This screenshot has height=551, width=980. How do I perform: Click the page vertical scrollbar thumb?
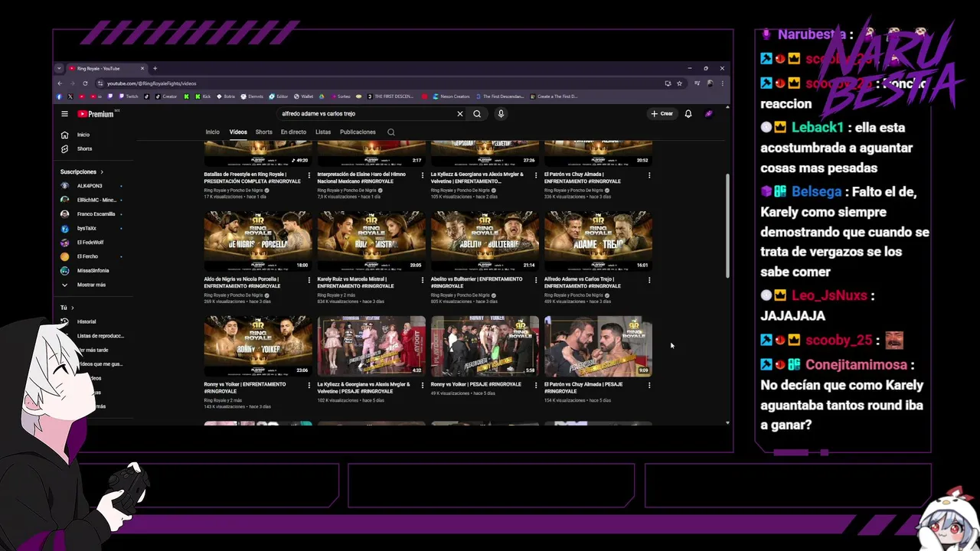tap(727, 226)
